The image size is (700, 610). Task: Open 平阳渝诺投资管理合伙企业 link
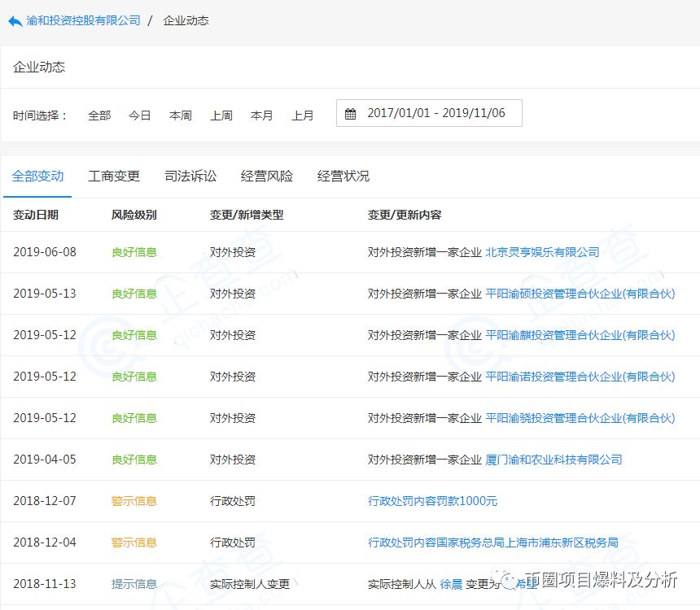(580, 377)
